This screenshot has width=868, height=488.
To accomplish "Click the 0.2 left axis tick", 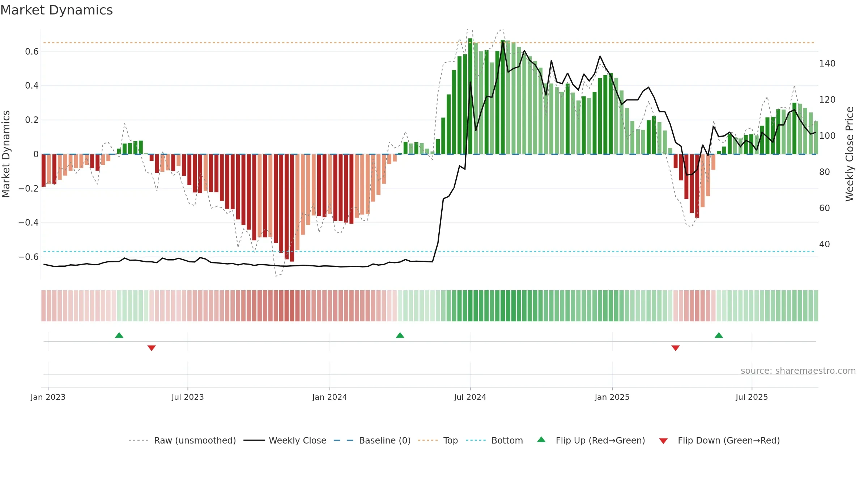I will [32, 120].
